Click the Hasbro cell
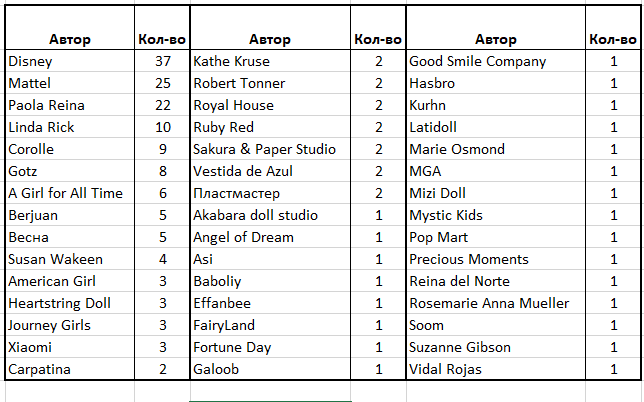644x402 pixels. point(496,83)
